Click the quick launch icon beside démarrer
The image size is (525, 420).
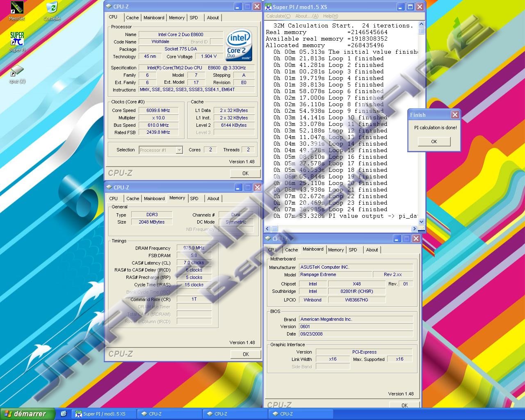tap(63, 414)
